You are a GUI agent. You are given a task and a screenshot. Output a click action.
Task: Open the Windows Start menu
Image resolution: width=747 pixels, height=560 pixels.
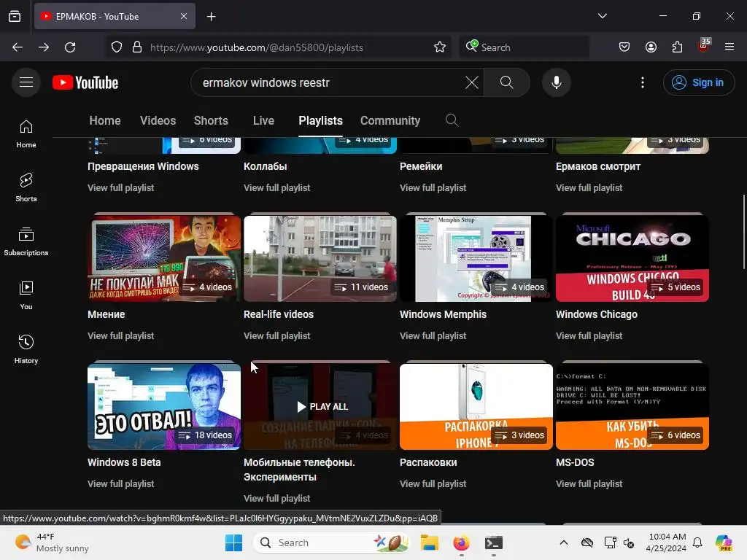234,542
